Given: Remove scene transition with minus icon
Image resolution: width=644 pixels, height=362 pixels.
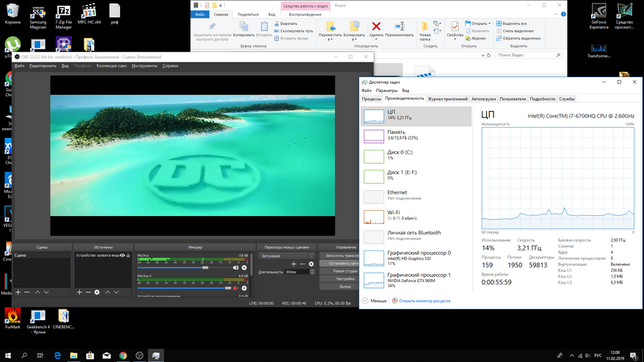Looking at the screenshot, I should pos(303,264).
